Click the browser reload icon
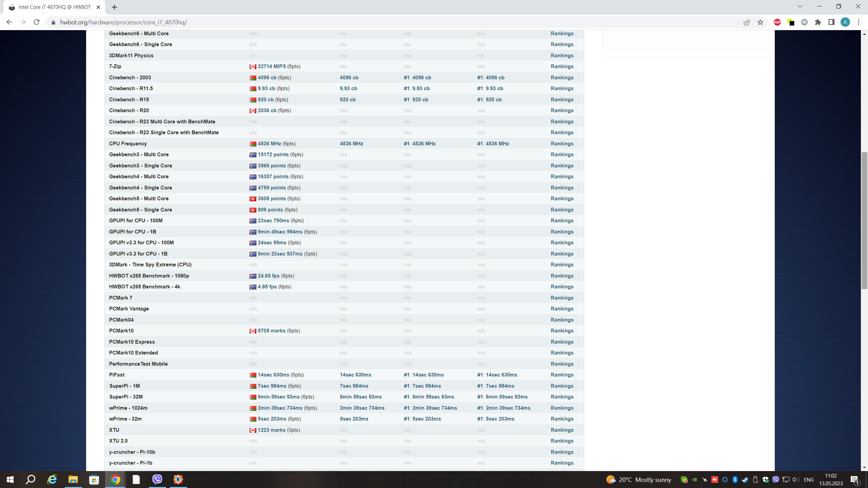This screenshot has height=488, width=868. tap(37, 22)
